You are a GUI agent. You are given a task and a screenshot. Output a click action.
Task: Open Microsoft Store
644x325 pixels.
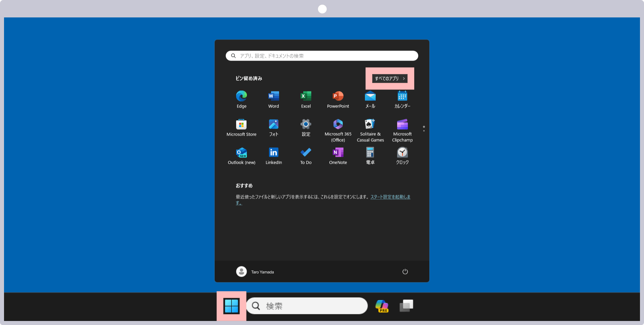pyautogui.click(x=241, y=128)
